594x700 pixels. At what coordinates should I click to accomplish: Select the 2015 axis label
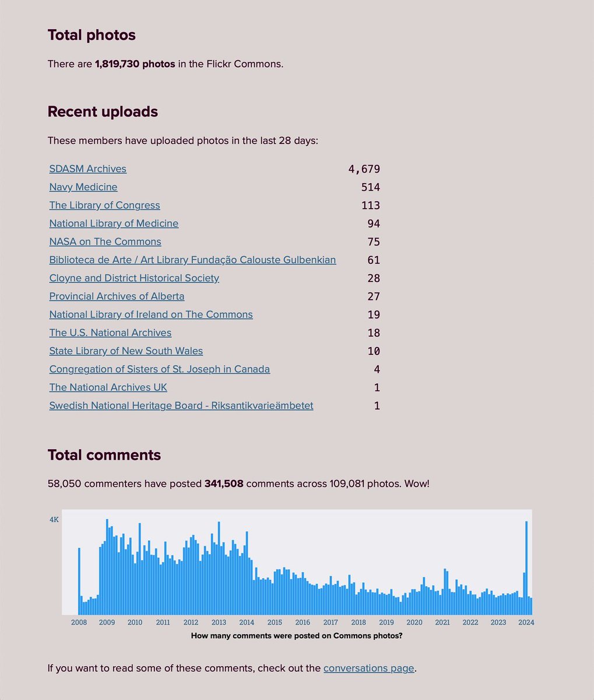pyautogui.click(x=275, y=622)
